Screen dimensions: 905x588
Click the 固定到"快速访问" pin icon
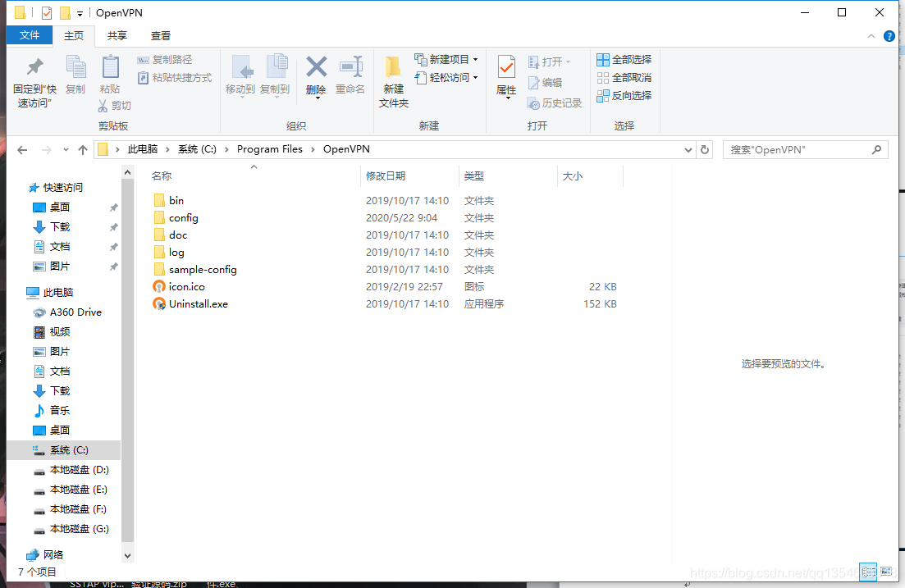(x=35, y=67)
